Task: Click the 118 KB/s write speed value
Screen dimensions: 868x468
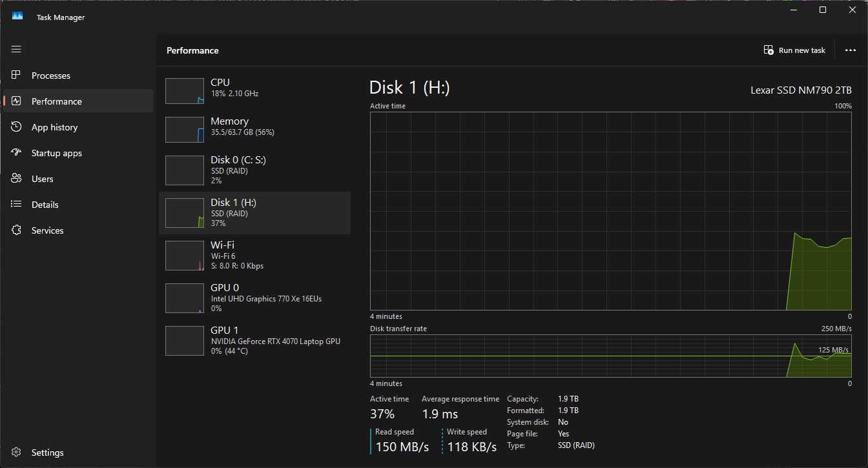Action: click(x=472, y=447)
